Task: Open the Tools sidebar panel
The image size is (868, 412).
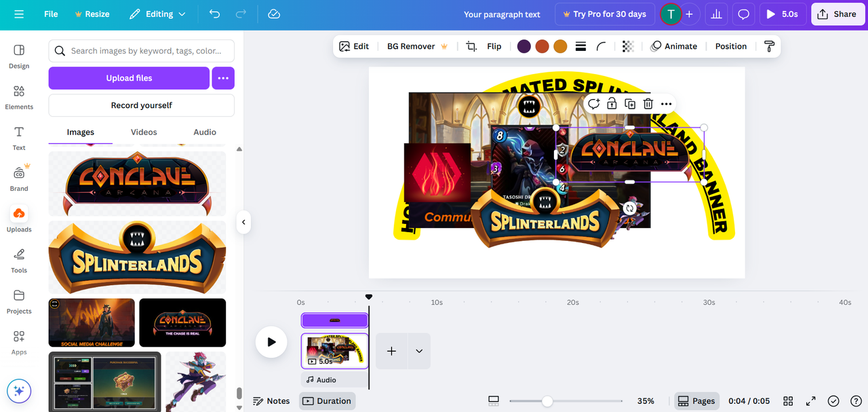Action: (19, 260)
